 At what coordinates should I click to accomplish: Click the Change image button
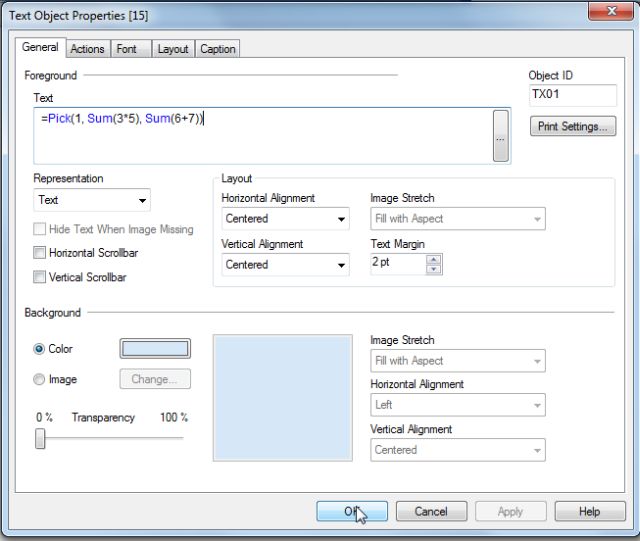coord(155,379)
